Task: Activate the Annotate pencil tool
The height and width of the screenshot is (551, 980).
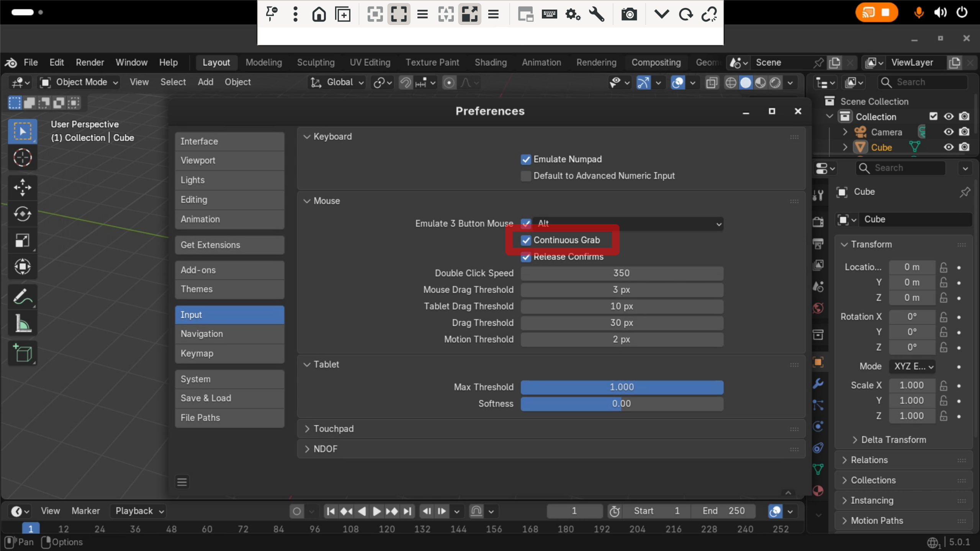Action: [22, 297]
